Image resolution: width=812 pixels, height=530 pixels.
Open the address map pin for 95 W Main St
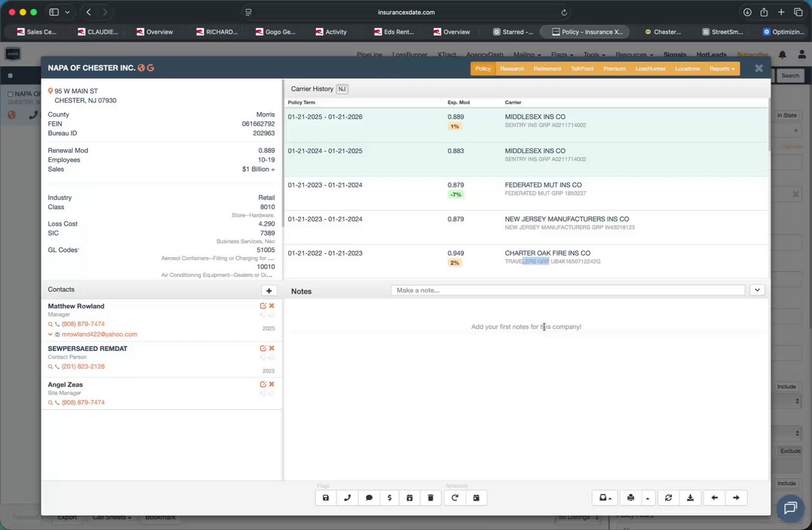(51, 91)
